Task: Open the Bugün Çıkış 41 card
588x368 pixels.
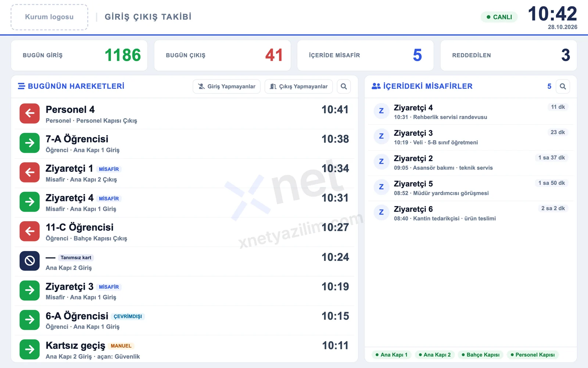Action: pyautogui.click(x=222, y=55)
